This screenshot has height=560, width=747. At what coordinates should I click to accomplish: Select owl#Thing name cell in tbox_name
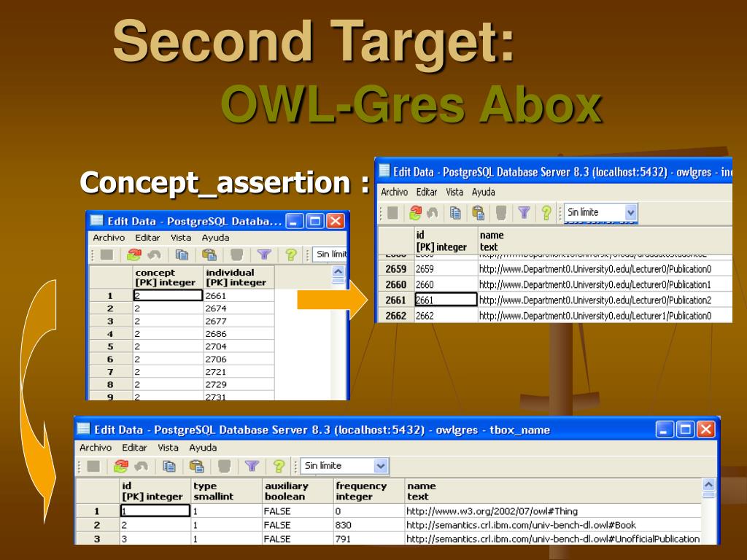(553, 511)
